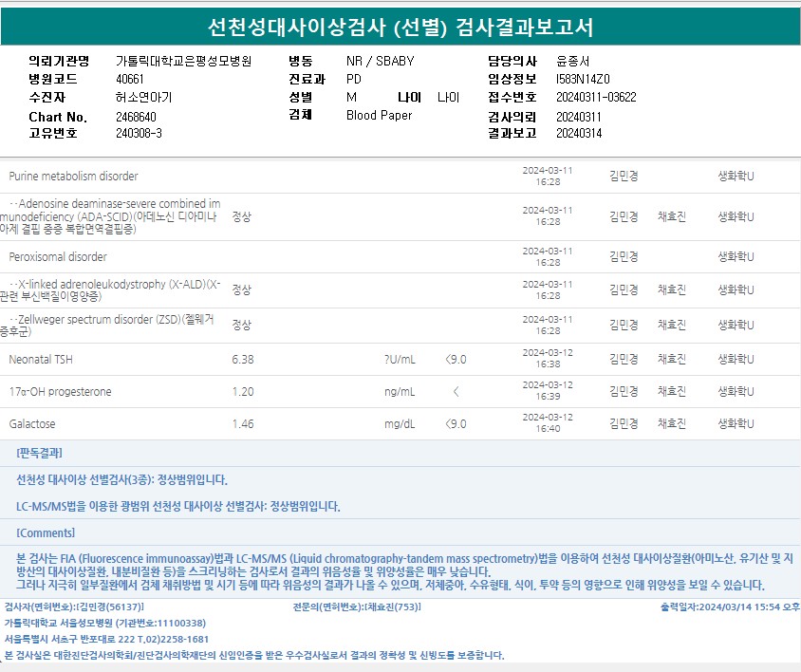Click 김민경 in the Galactose row
Screen dimensions: 801x672
624,423
